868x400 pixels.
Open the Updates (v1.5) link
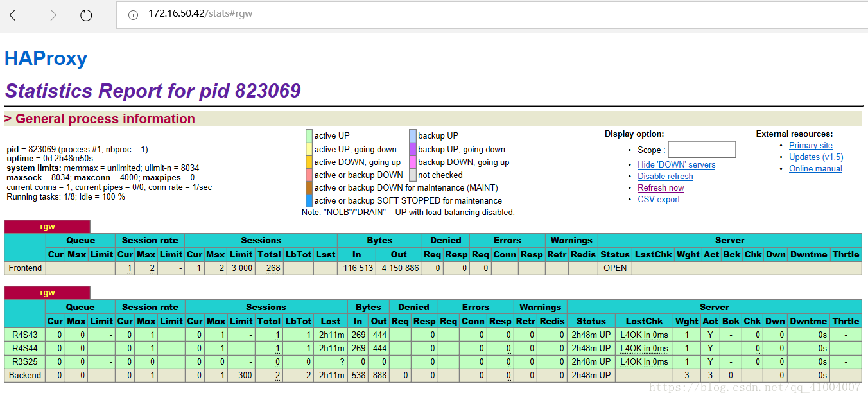click(816, 157)
